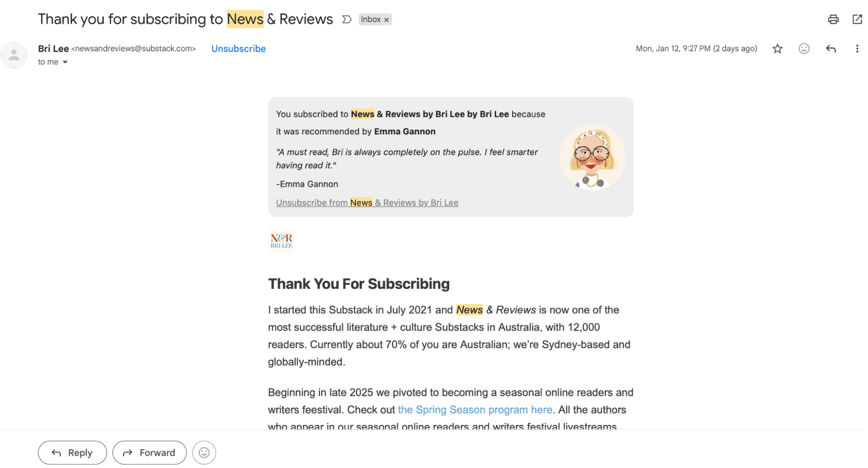Unsubscribe from the newsletter
The width and height of the screenshot is (868, 468).
tap(238, 49)
